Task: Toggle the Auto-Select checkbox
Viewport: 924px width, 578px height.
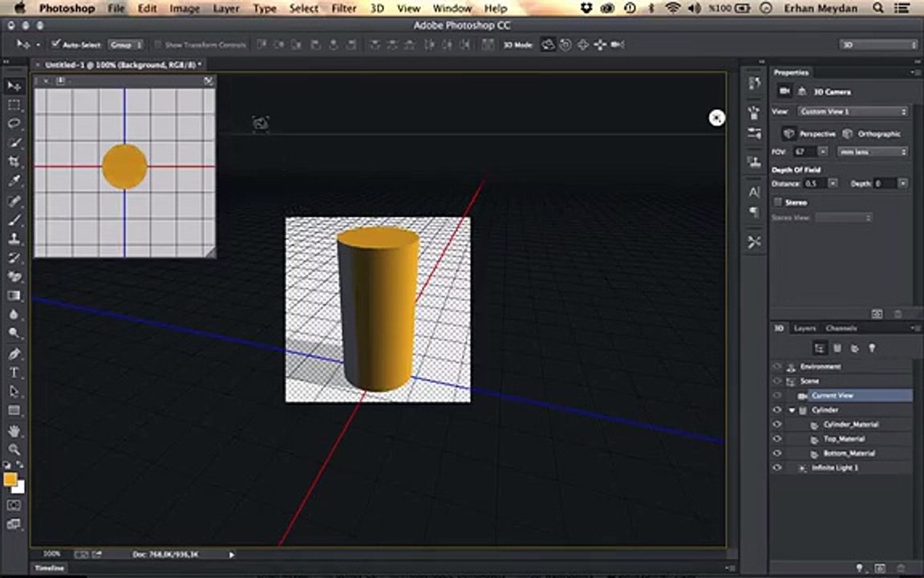Action: coord(56,44)
